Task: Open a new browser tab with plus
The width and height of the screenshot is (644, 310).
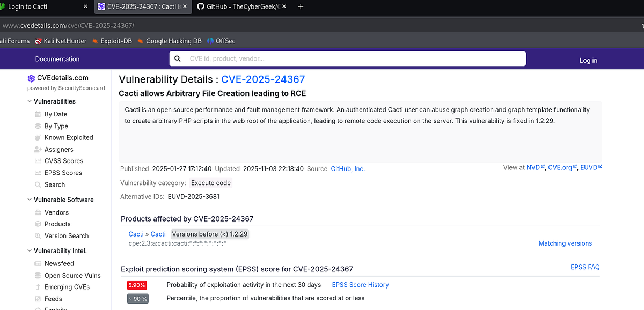Action: [x=301, y=6]
